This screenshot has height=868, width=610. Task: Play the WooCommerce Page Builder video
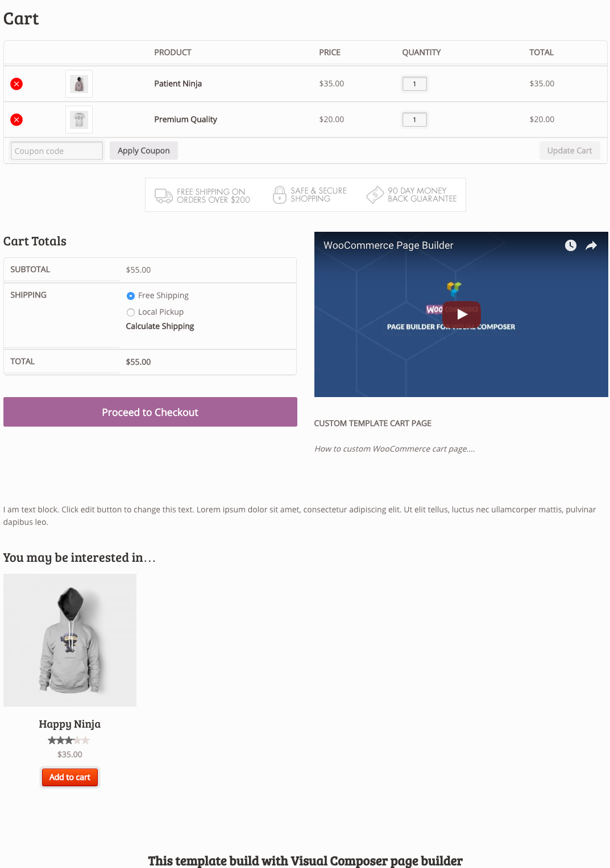pyautogui.click(x=462, y=314)
